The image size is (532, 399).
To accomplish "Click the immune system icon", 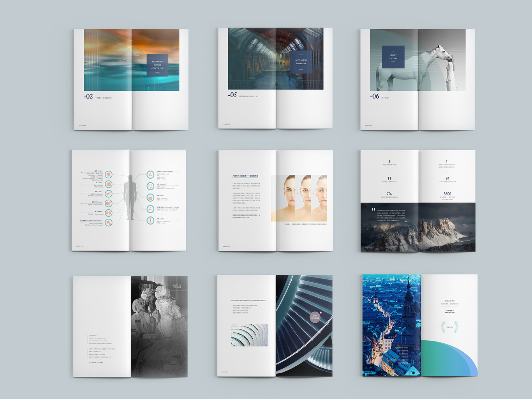I will (150, 174).
